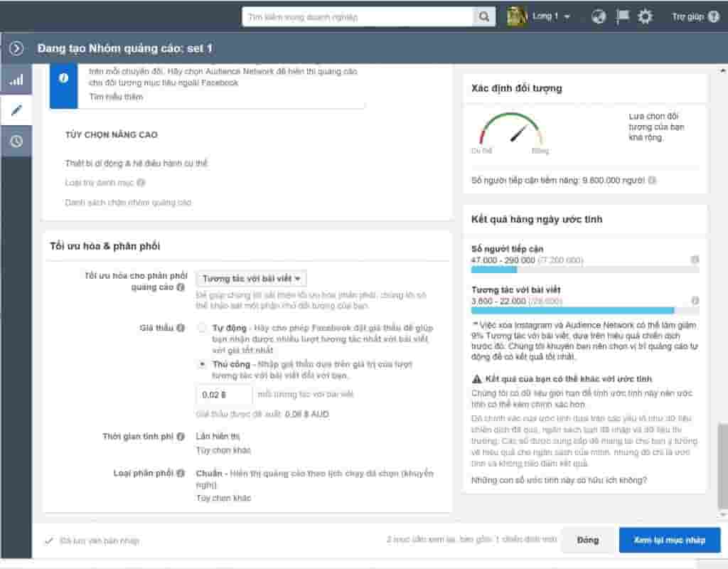Image resolution: width=728 pixels, height=569 pixels.
Task: Click Xem lại mục nháp button
Action: [x=670, y=541]
